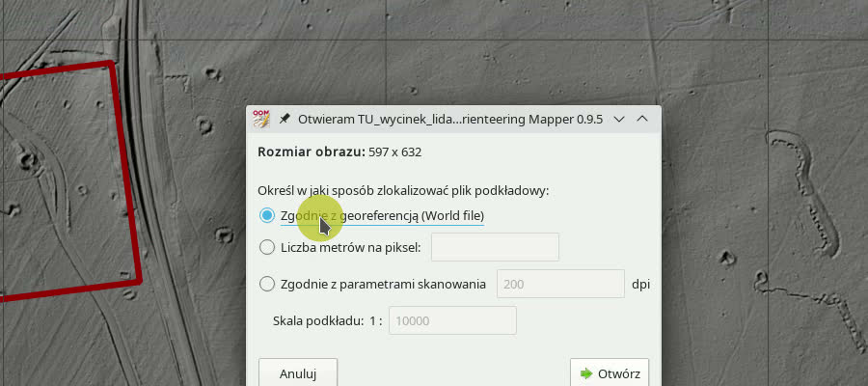Click the 'Określ w jaki sposób zlokalizować plik podkładowy' text

(403, 191)
